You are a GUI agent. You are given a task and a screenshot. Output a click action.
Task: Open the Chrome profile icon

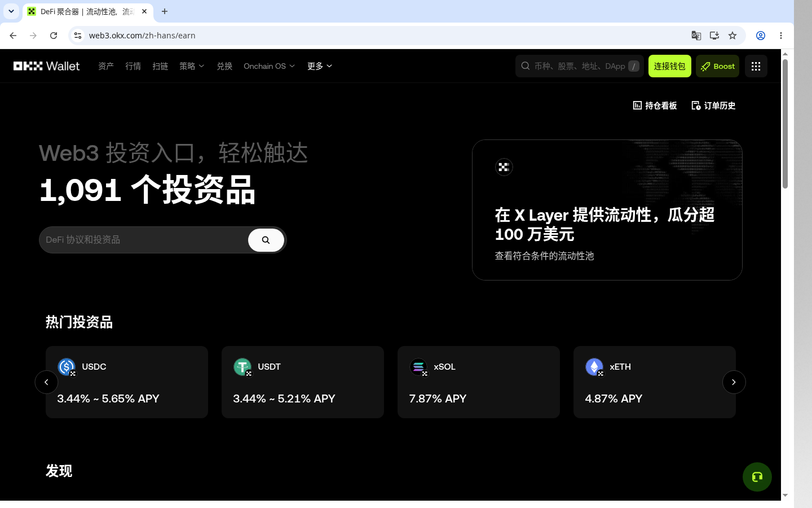click(x=761, y=36)
